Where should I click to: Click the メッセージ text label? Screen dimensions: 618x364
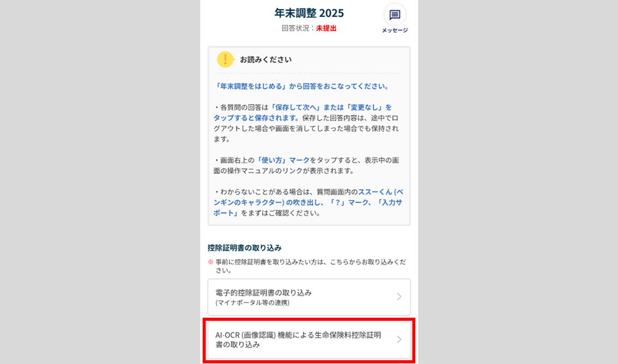click(x=395, y=31)
